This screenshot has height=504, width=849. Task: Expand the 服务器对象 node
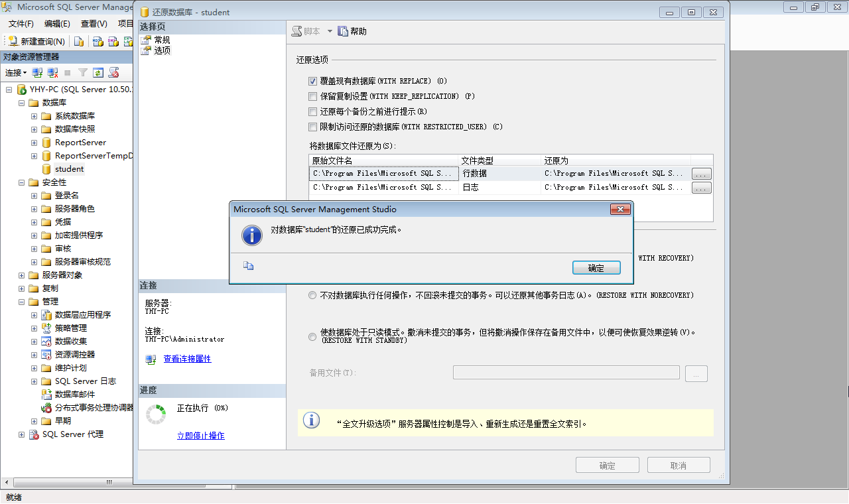(x=21, y=275)
